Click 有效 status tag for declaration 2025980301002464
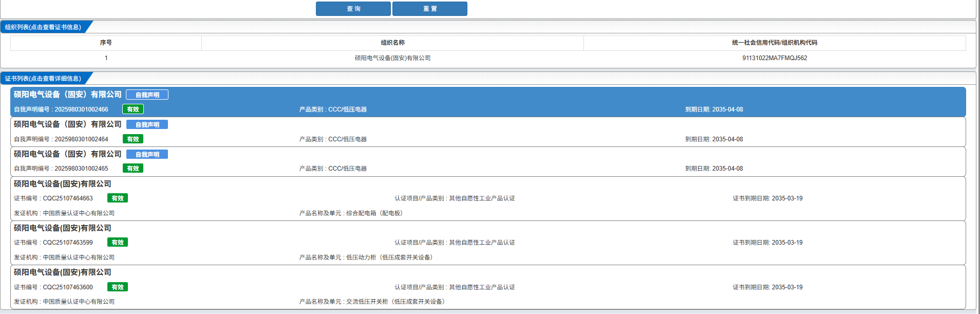Image resolution: width=980 pixels, height=314 pixels. click(133, 139)
